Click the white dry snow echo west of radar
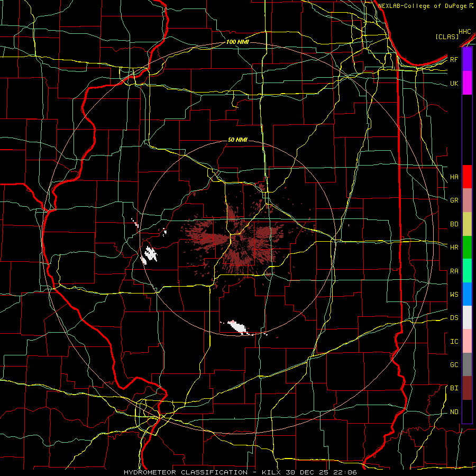The width and height of the screenshot is (476, 476). pyautogui.click(x=150, y=254)
